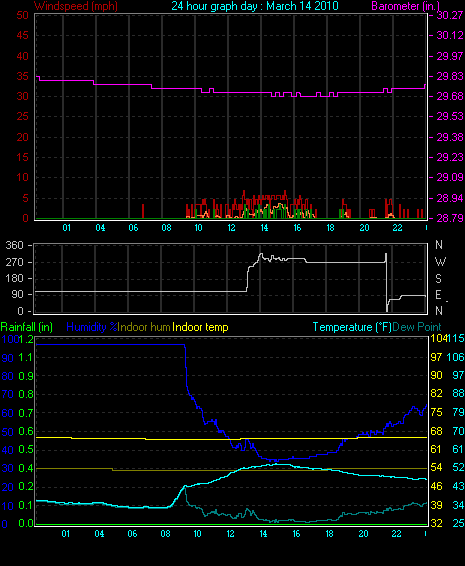
Task: Click the W compass direction label
Action: coord(440,261)
